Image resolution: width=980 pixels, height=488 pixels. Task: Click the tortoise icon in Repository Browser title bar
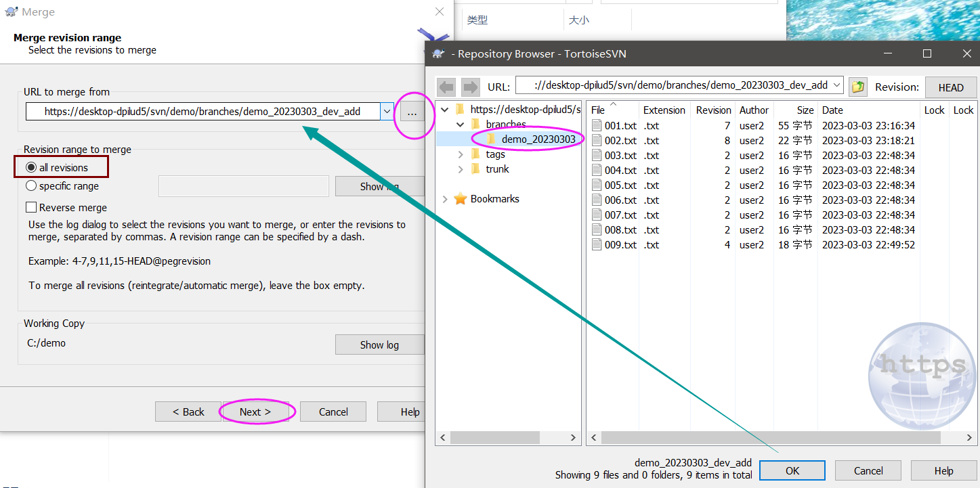pos(439,53)
